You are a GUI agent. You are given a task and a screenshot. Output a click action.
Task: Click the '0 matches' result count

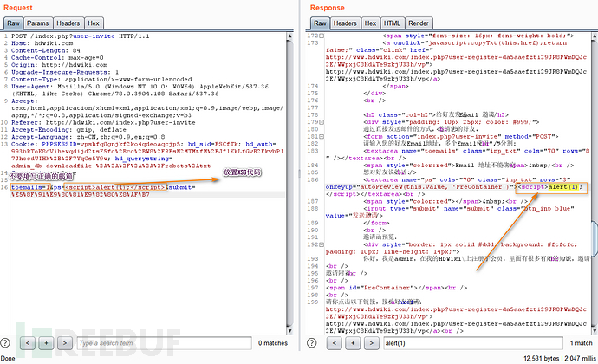click(x=273, y=343)
